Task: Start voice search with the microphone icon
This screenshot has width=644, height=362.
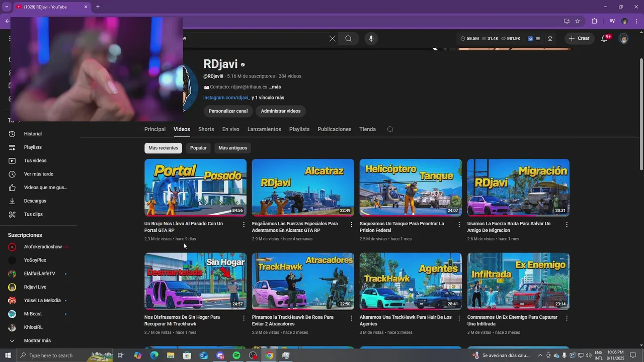Action: (371, 39)
